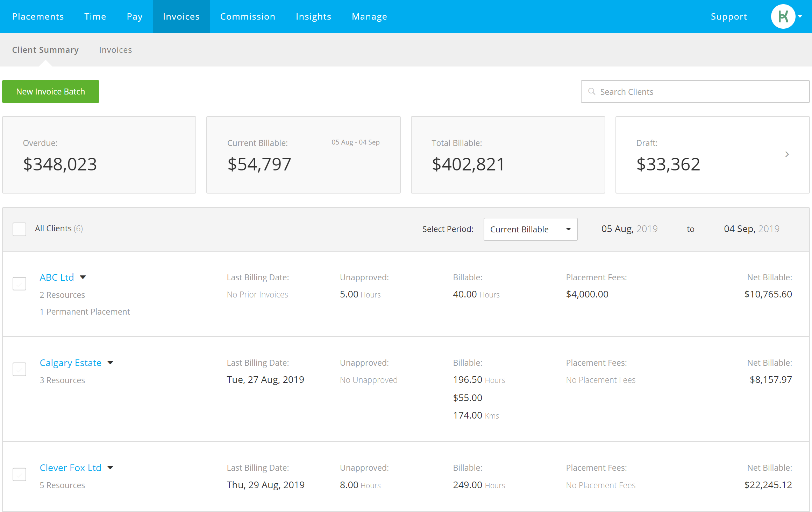
Task: Switch to the Client Summary tab
Action: click(45, 50)
